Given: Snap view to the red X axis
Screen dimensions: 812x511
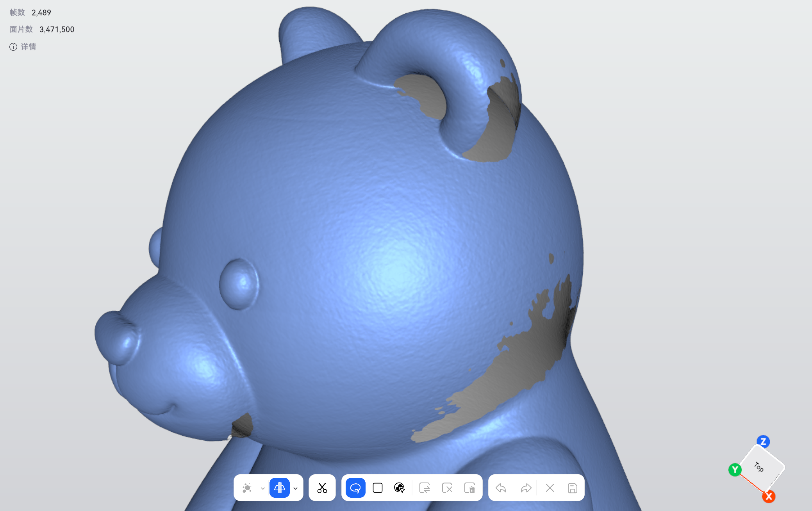Looking at the screenshot, I should (x=769, y=497).
